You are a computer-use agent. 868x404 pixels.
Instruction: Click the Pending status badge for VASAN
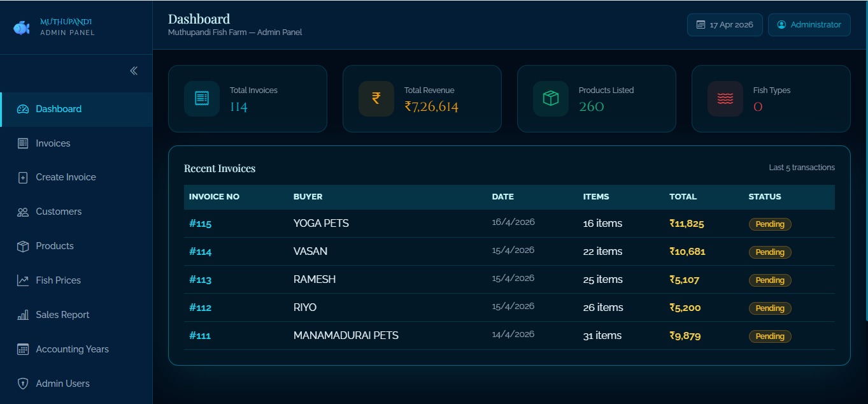pyautogui.click(x=769, y=252)
